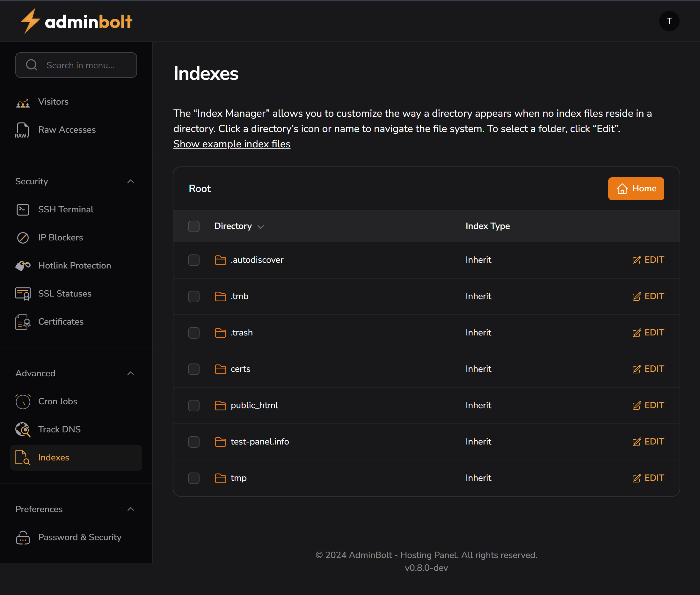
Task: Click the Edit icon for the tmp folder
Action: click(x=637, y=478)
